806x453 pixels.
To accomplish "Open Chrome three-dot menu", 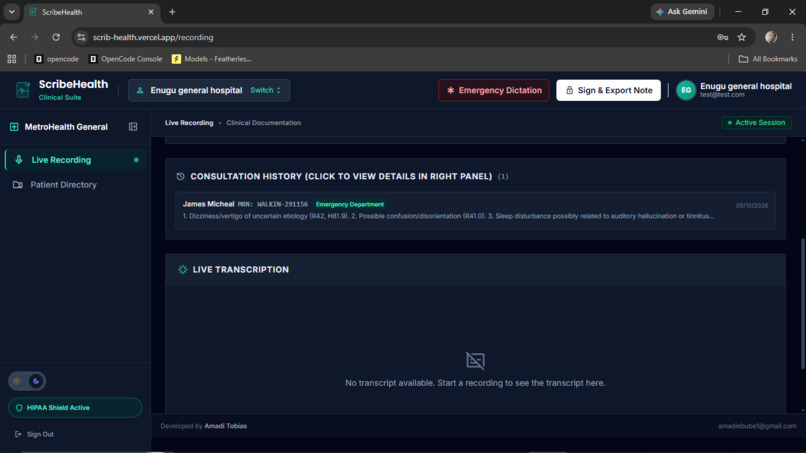I will pos(792,37).
